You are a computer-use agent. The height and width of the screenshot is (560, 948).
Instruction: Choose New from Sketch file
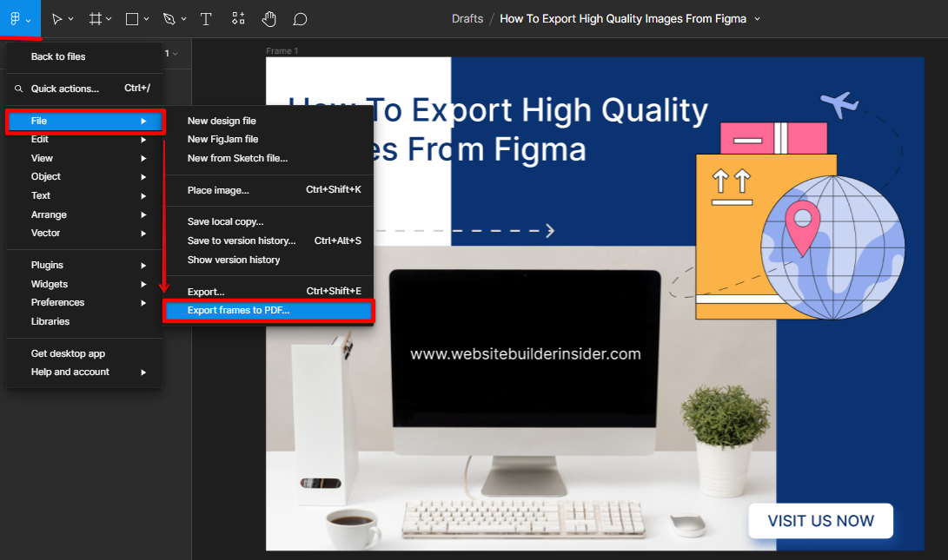(x=269, y=158)
